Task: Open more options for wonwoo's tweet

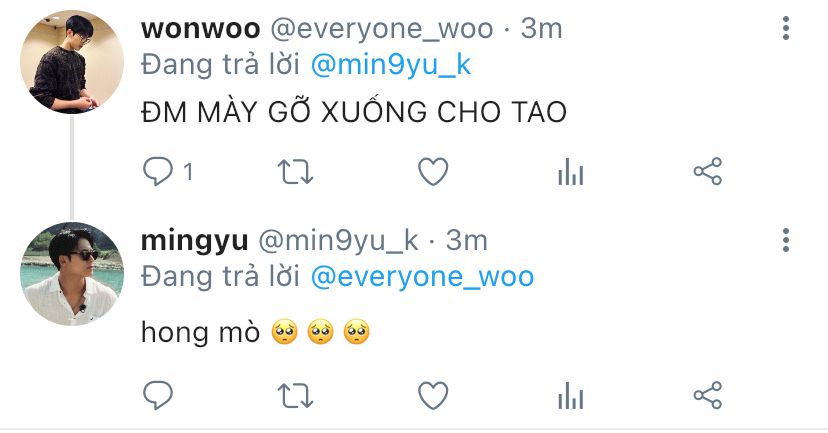Action: tap(786, 28)
